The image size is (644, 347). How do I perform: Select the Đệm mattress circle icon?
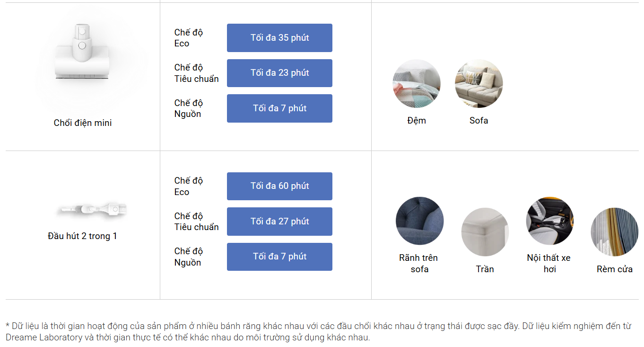pos(417,84)
